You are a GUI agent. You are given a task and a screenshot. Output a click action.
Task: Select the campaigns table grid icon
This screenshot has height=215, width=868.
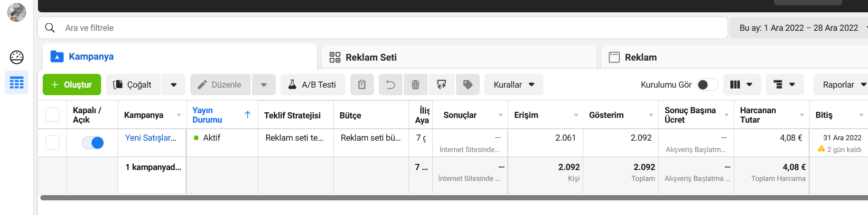click(17, 83)
